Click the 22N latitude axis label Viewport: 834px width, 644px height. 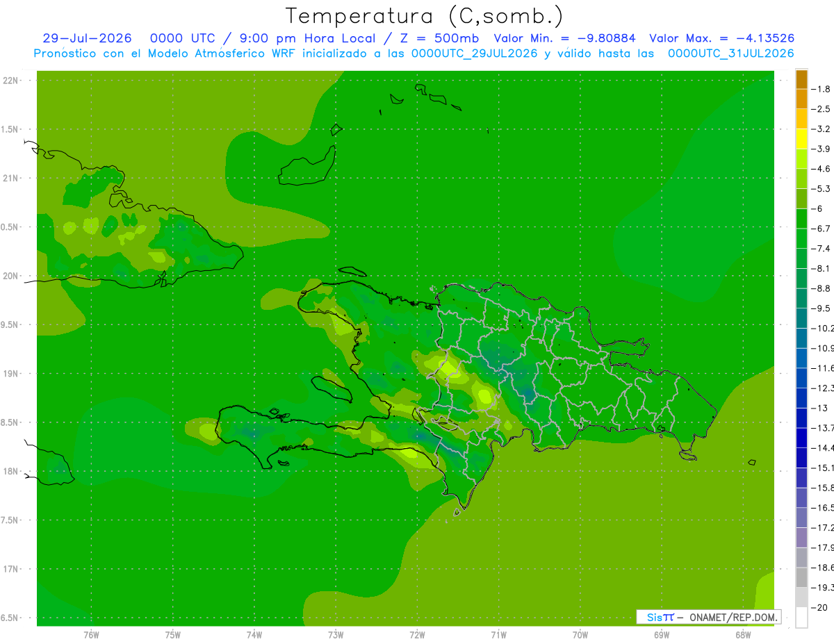tap(11, 81)
